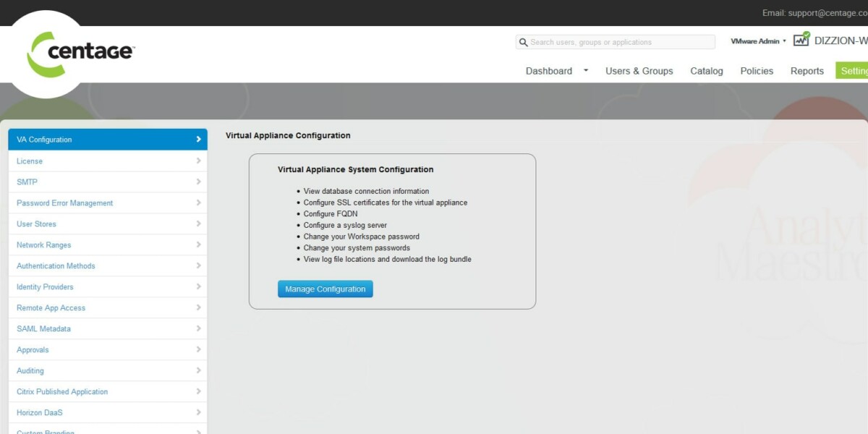Click the Centage logo
Screen dimensions: 868x434
pos(80,53)
